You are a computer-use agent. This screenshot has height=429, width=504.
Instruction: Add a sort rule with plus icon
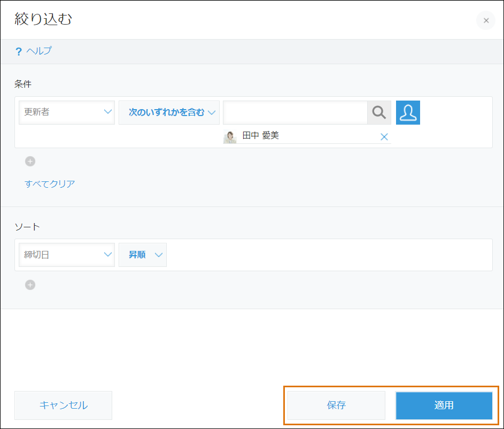coord(30,285)
